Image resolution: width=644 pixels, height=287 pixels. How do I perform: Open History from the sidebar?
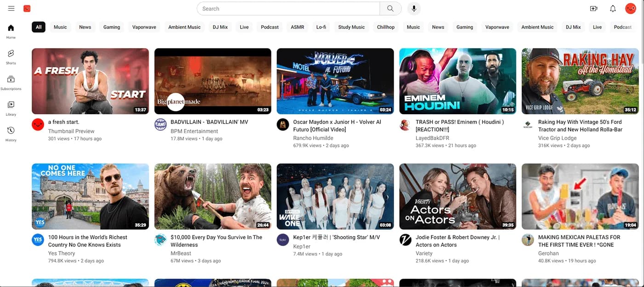point(11,134)
